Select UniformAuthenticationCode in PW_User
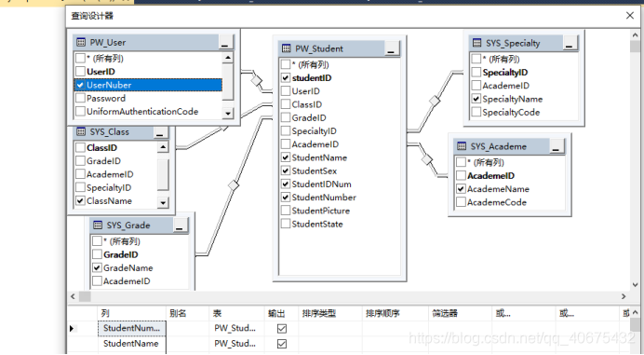The width and height of the screenshot is (644, 355). (x=142, y=112)
